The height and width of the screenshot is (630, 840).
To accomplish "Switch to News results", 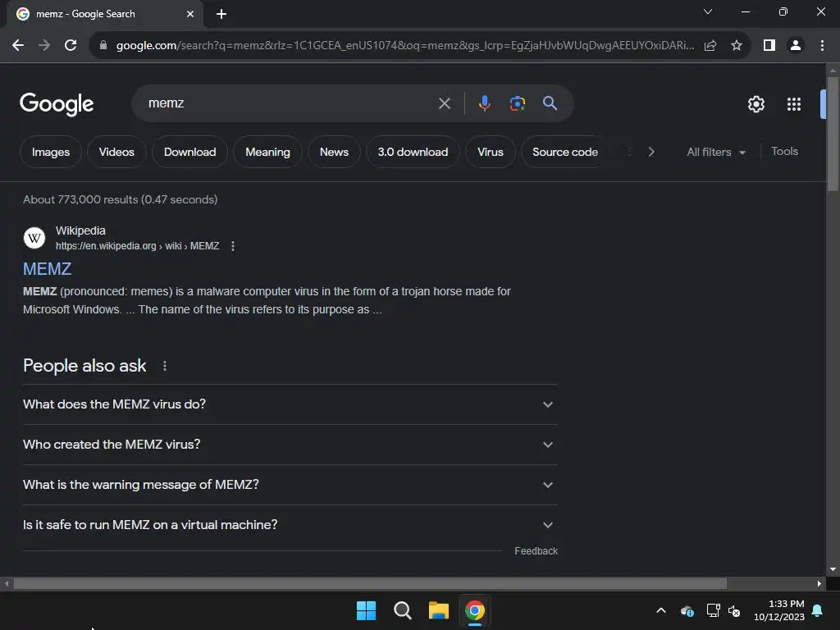I will [x=335, y=152].
